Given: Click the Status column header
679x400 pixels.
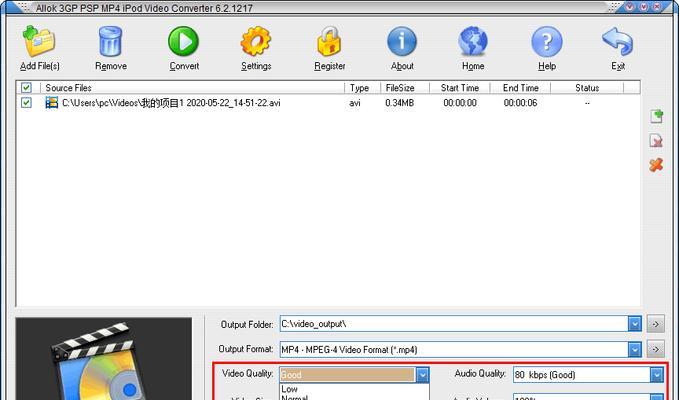Looking at the screenshot, I should pos(587,88).
